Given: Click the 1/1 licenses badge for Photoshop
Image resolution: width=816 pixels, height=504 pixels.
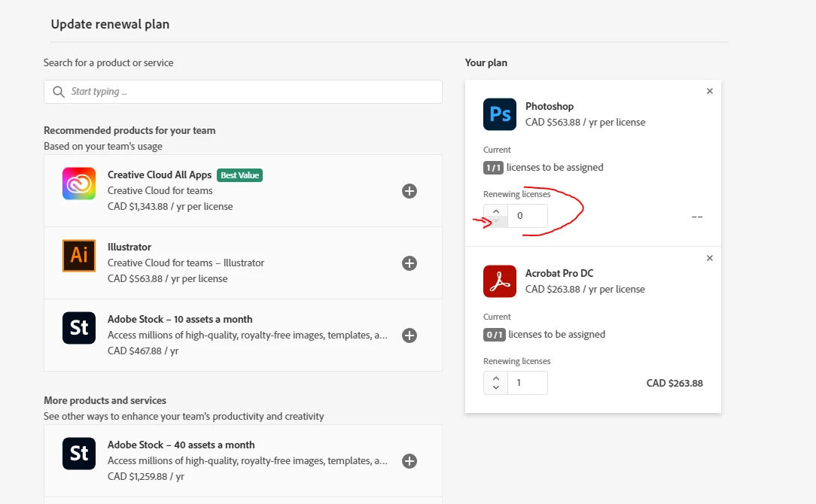Looking at the screenshot, I should (x=493, y=168).
